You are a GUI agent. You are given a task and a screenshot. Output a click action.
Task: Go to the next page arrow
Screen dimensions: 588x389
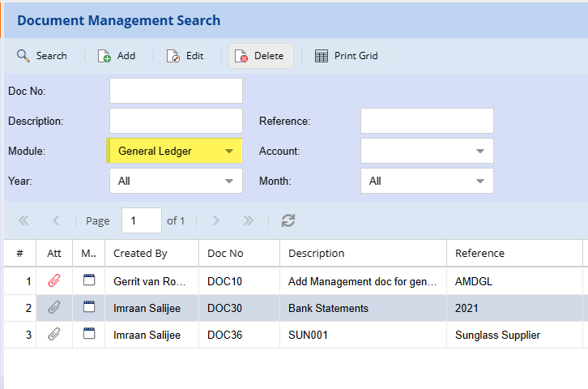[215, 220]
